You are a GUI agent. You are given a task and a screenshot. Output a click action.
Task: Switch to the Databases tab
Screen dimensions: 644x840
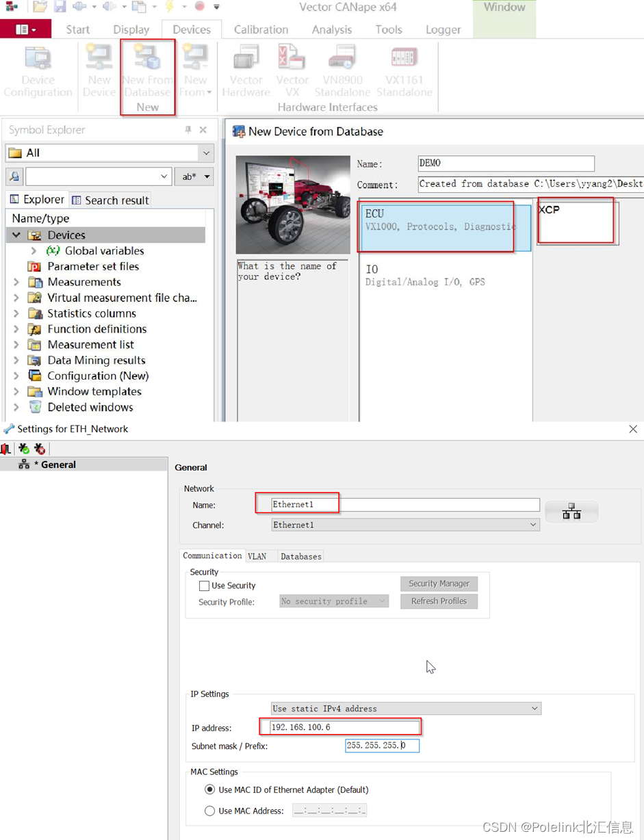[x=301, y=556]
